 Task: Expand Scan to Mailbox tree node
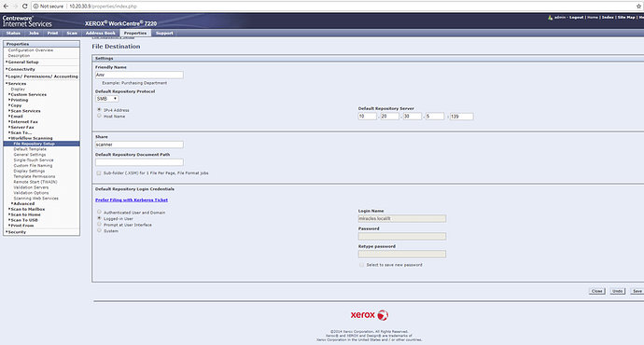tap(27, 209)
